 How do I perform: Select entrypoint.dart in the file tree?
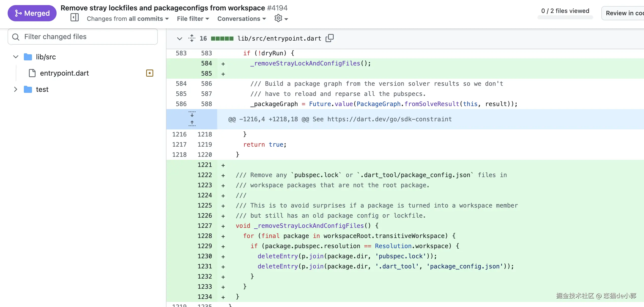64,73
